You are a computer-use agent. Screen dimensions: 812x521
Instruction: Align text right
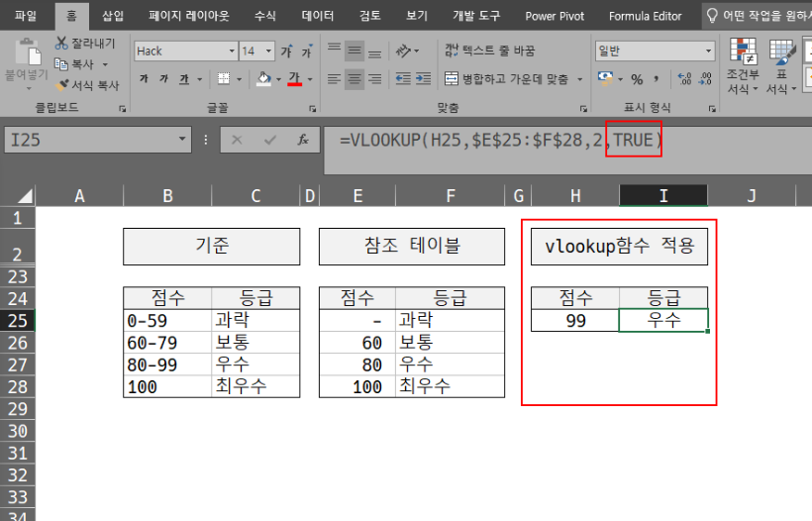375,78
